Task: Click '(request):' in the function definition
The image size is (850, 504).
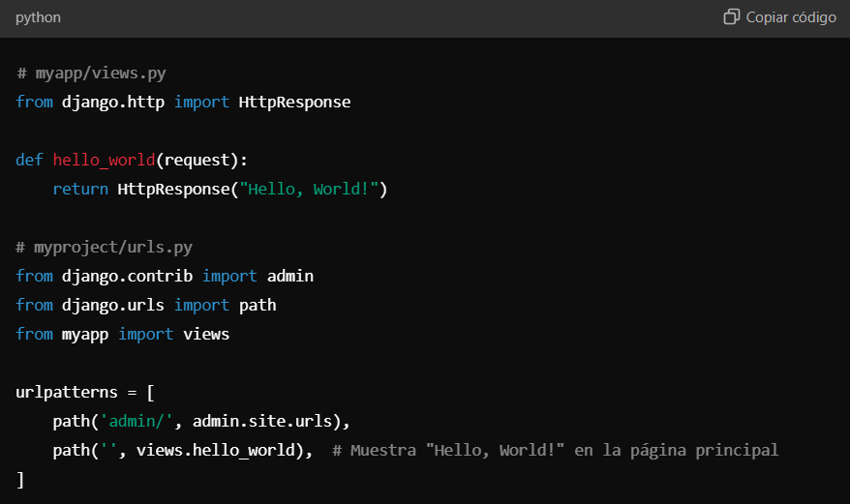Action: pos(201,161)
